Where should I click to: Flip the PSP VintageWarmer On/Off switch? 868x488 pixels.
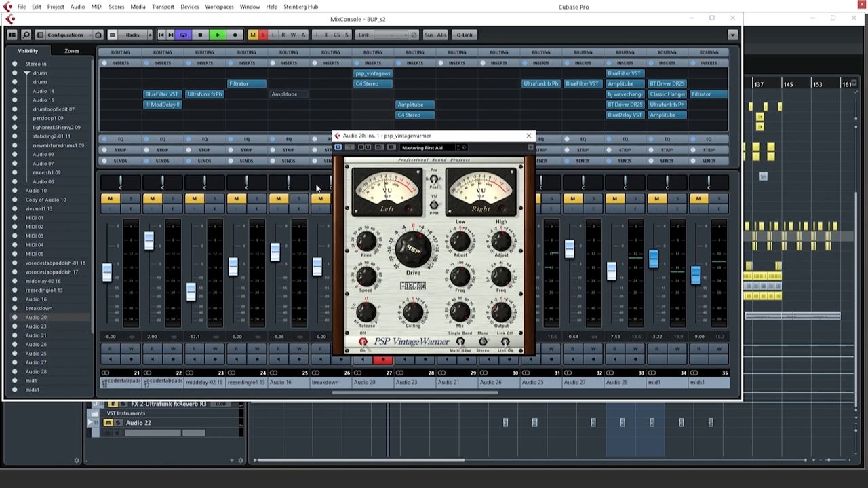tap(363, 341)
